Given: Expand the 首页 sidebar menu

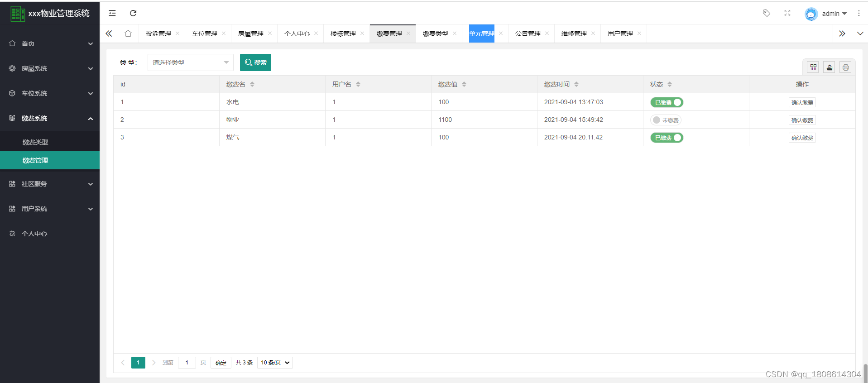Looking at the screenshot, I should 50,43.
